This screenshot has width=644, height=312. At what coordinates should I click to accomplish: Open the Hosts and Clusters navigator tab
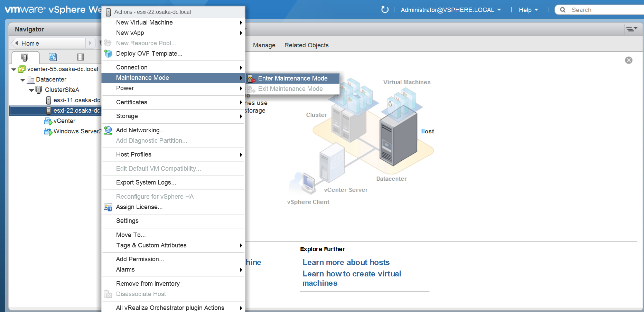click(x=25, y=57)
